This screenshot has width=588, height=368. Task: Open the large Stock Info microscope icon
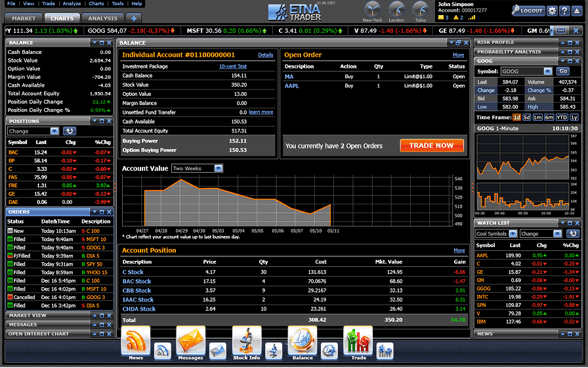coord(246,340)
